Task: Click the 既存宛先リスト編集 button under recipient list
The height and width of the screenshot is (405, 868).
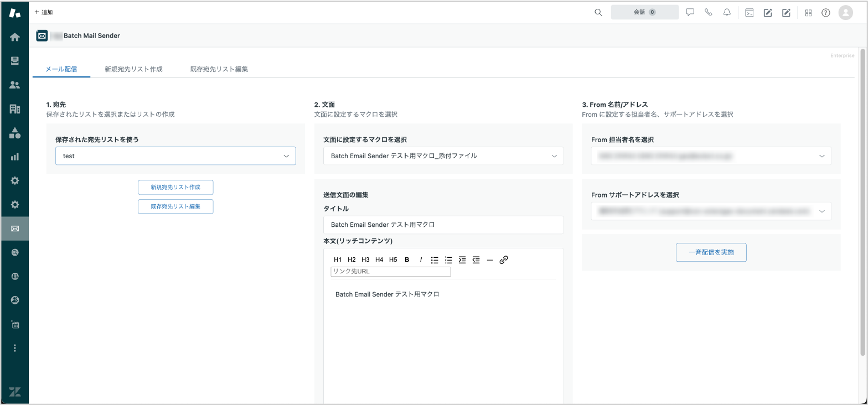Action: [175, 206]
